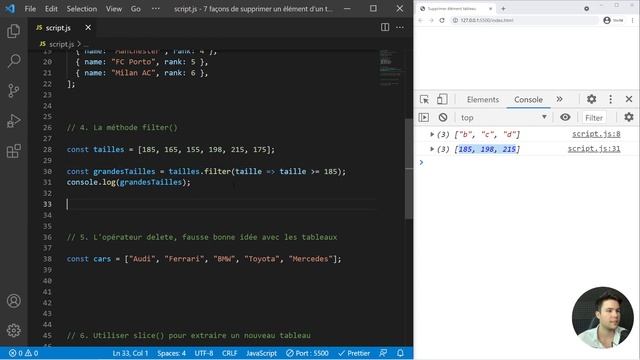Open DevTools customize menu
The width and height of the screenshot is (640, 360).
coord(611,99)
